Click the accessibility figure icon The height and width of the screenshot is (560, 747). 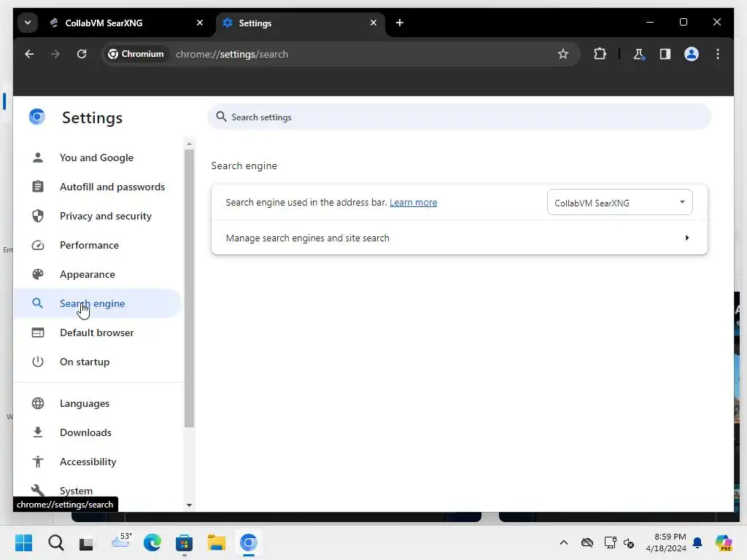(x=38, y=462)
